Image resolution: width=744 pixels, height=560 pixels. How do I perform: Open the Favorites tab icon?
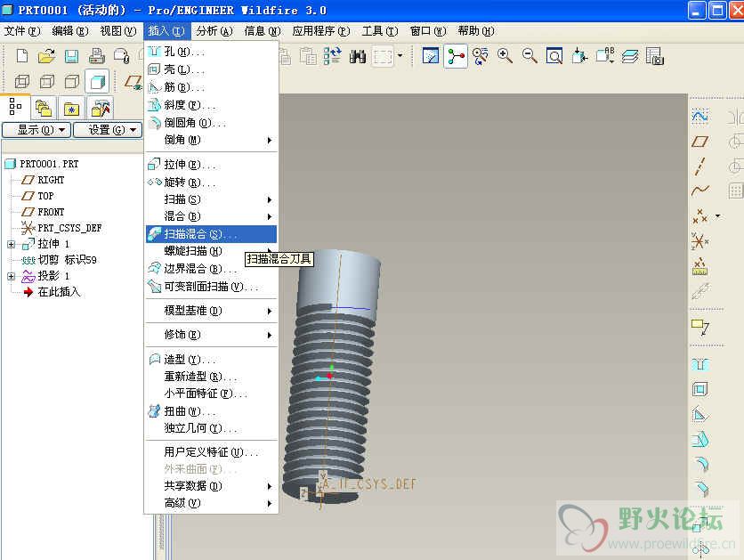[x=71, y=109]
